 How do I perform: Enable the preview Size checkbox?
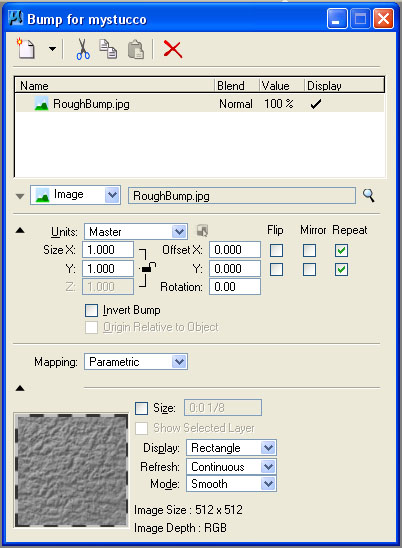click(x=141, y=408)
